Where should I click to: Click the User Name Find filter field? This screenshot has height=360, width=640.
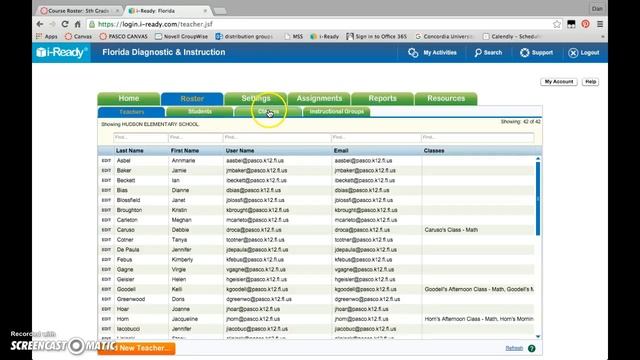tap(277, 138)
